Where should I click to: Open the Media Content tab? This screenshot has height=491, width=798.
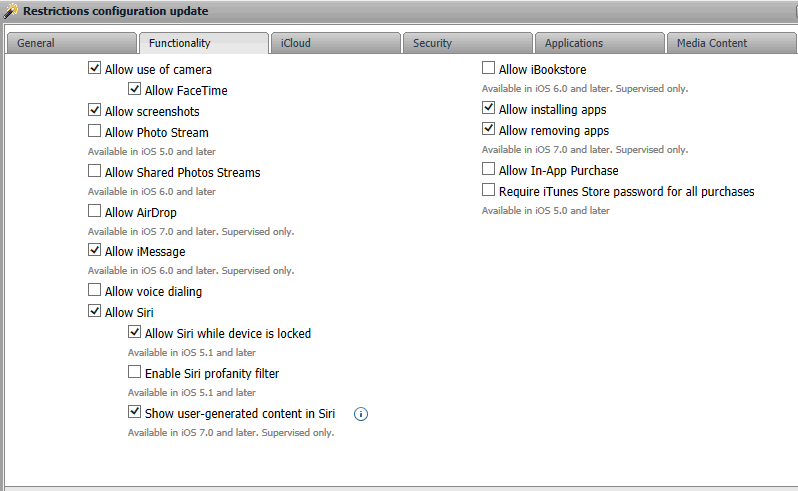click(731, 43)
